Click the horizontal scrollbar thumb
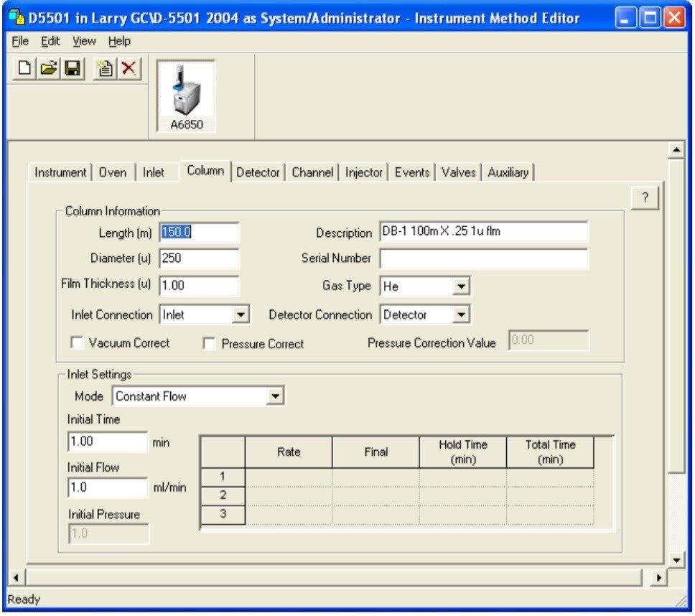 point(333,577)
